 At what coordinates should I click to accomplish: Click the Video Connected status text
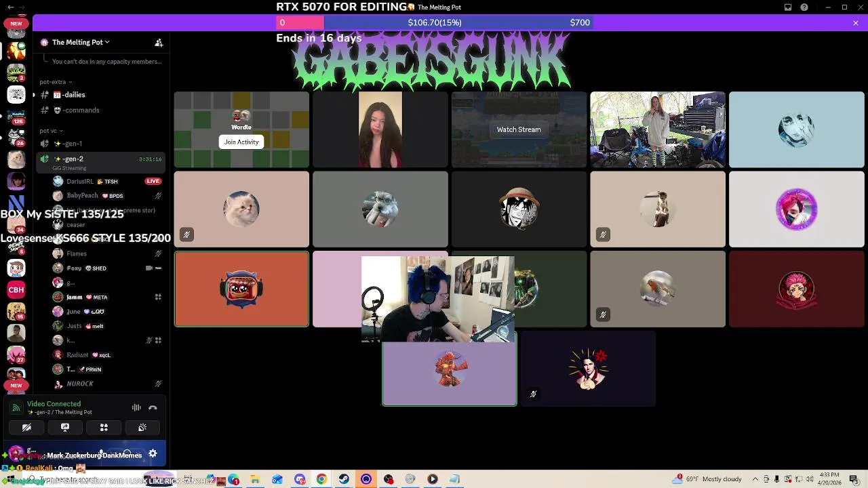pyautogui.click(x=54, y=404)
